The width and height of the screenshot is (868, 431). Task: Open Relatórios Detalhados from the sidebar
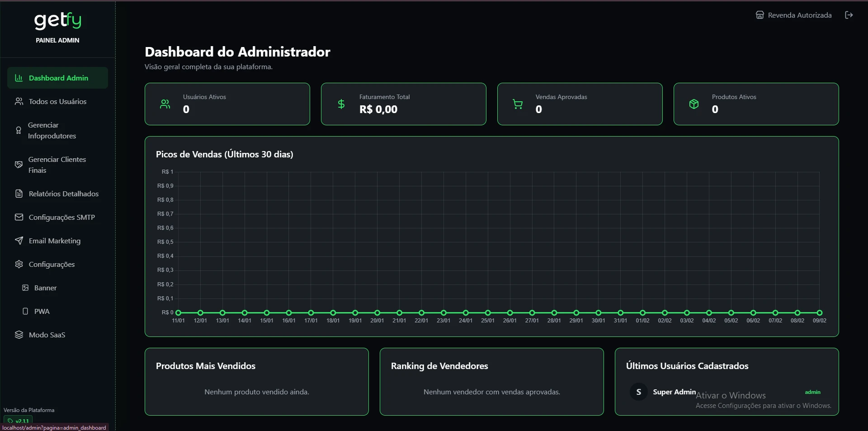click(63, 194)
